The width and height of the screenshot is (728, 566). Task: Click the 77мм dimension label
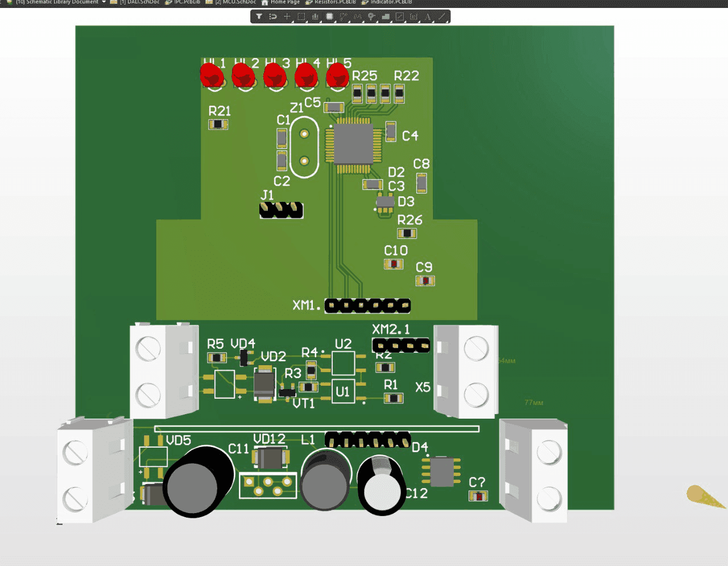(x=533, y=403)
